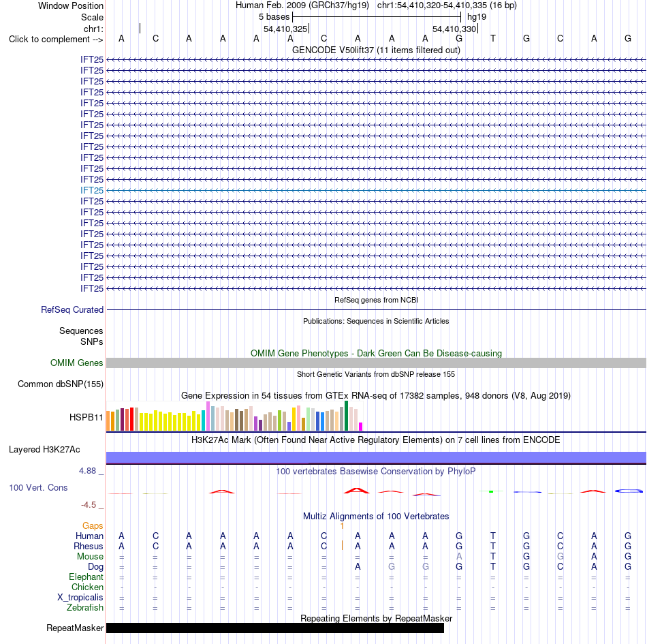Image resolution: width=647 pixels, height=644 pixels.
Task: Click the Common dbSNP(155) track label
Action: coord(60,384)
